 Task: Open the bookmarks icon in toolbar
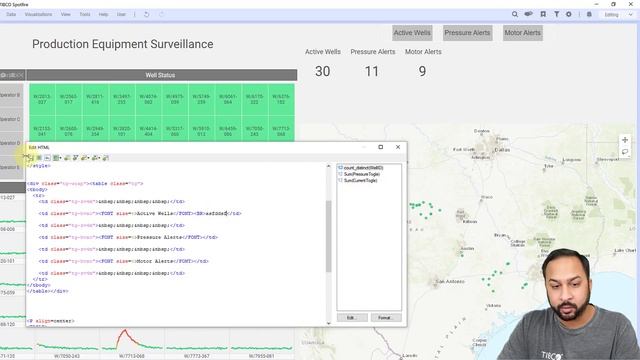click(x=543, y=14)
